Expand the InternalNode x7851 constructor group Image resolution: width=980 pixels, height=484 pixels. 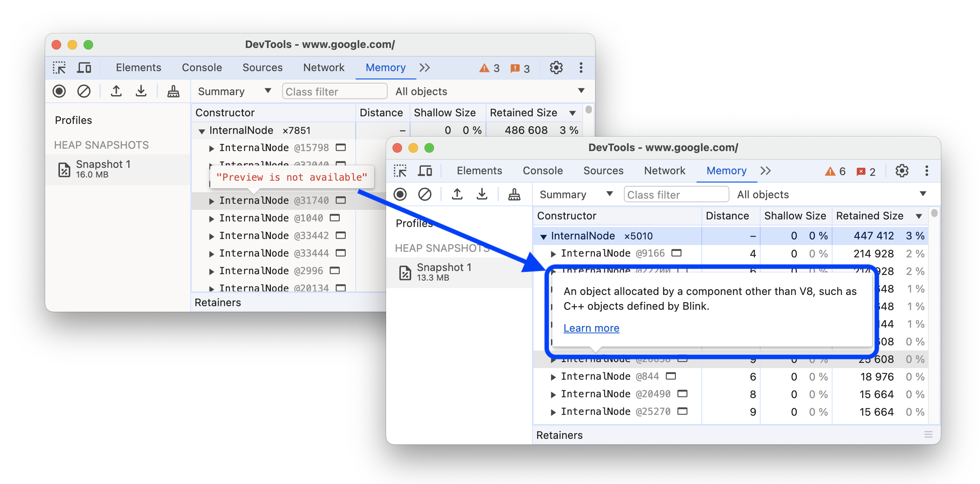[199, 132]
